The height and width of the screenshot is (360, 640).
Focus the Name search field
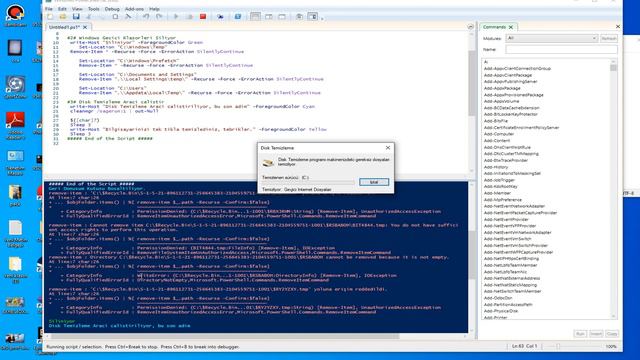click(561, 49)
